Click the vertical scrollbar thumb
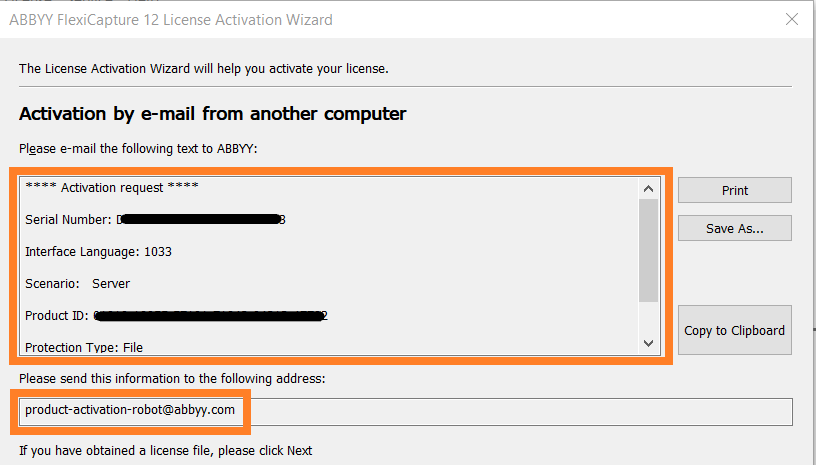This screenshot has height=465, width=816. point(648,250)
